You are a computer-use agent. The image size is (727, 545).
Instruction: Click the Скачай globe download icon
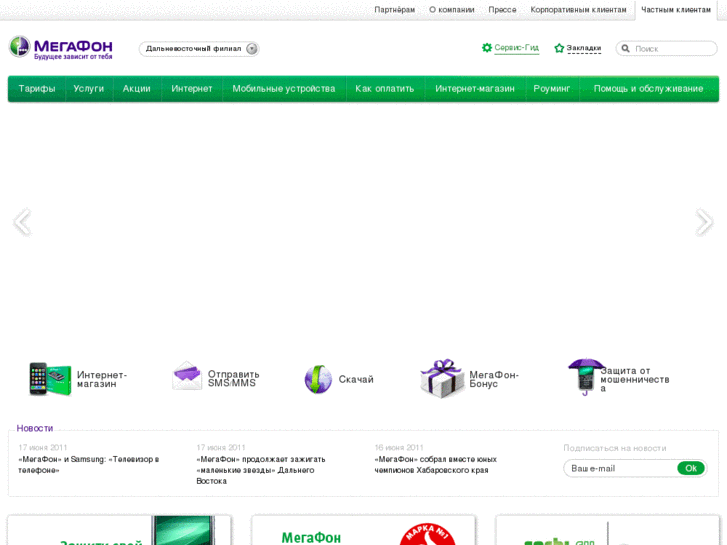click(318, 379)
